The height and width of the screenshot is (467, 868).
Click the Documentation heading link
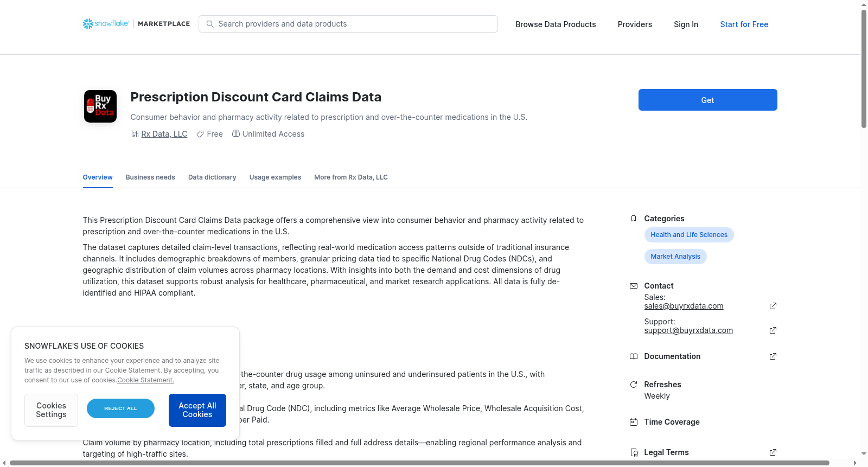[x=672, y=356]
